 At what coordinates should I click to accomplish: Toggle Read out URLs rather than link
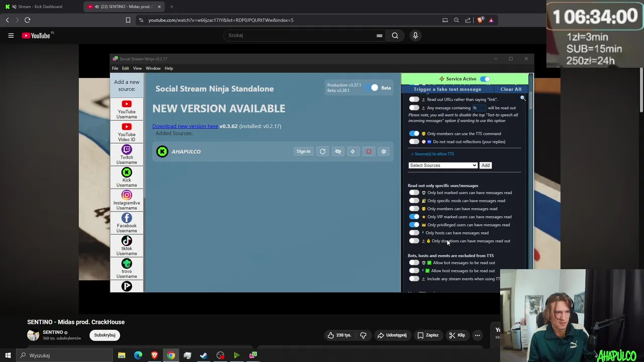414,100
